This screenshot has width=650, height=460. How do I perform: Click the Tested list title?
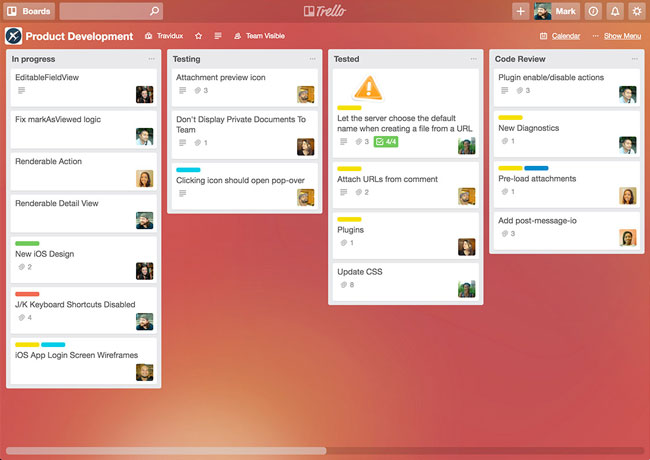coord(347,59)
